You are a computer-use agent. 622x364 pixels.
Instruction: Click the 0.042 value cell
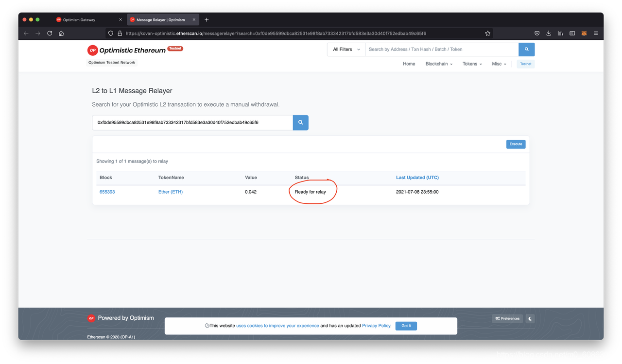tap(251, 192)
